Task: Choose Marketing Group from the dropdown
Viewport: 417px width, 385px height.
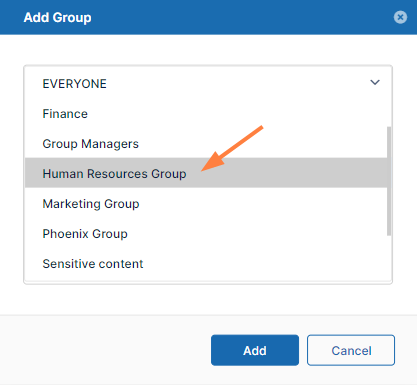Action: 206,204
